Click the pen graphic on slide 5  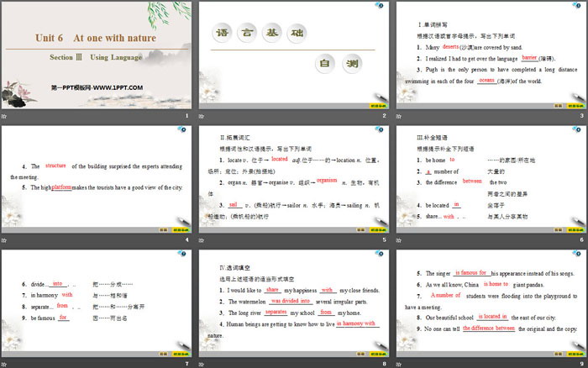(x=381, y=222)
